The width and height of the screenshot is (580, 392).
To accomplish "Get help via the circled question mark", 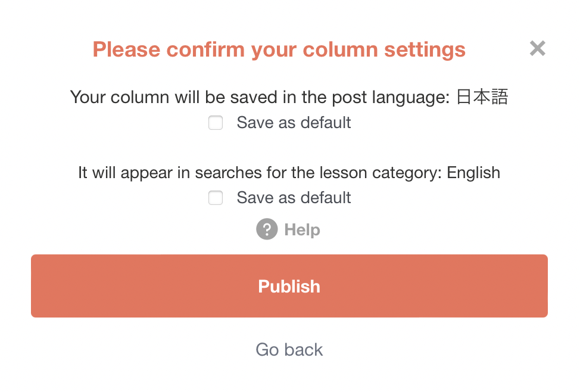I will click(267, 229).
